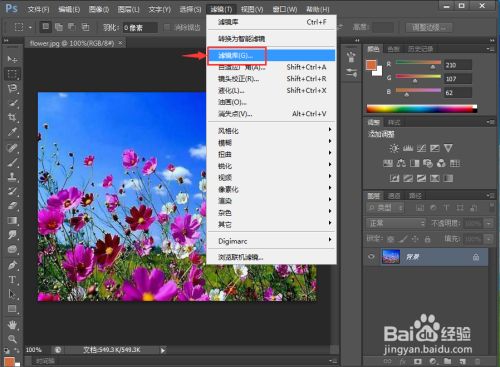Hide the 背景 layer with eye icon

tap(371, 257)
